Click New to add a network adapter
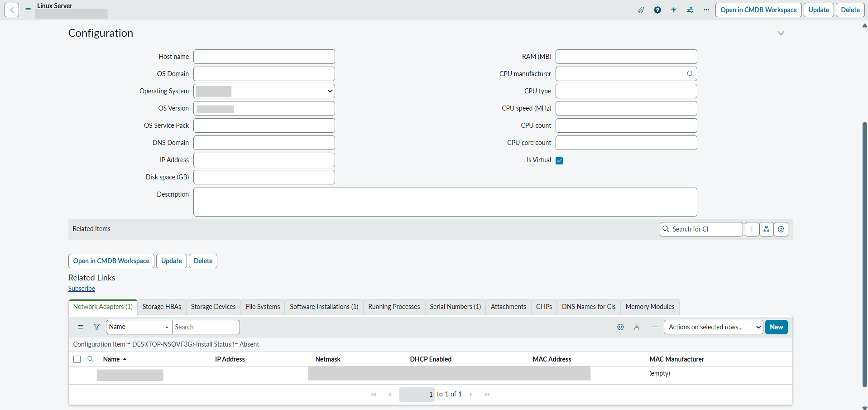The width and height of the screenshot is (868, 410). coord(777,327)
